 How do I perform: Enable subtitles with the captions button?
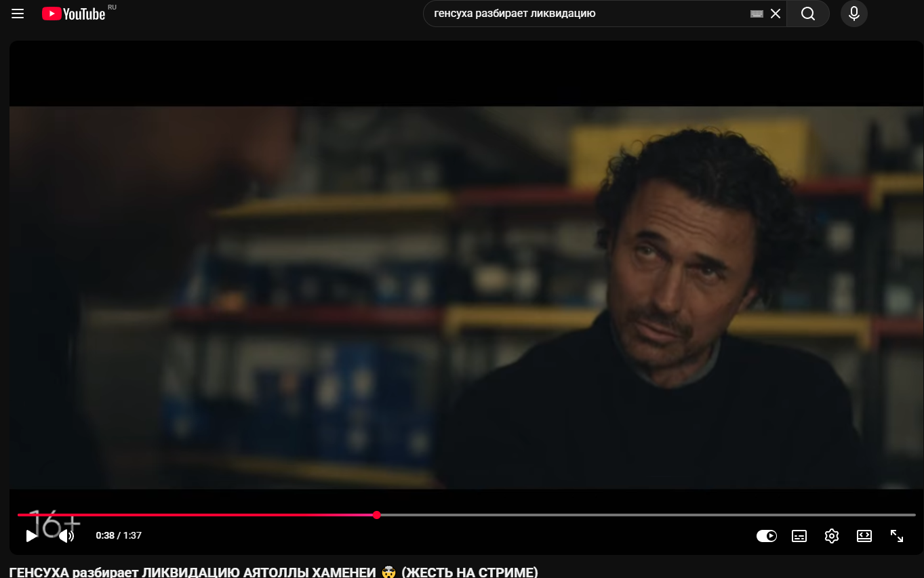pyautogui.click(x=799, y=536)
